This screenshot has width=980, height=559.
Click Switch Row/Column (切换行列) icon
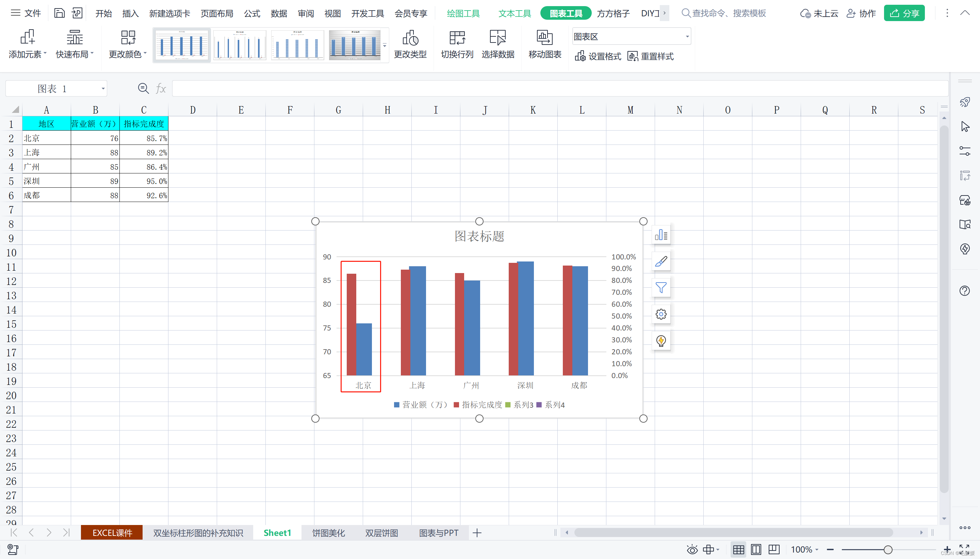[457, 38]
